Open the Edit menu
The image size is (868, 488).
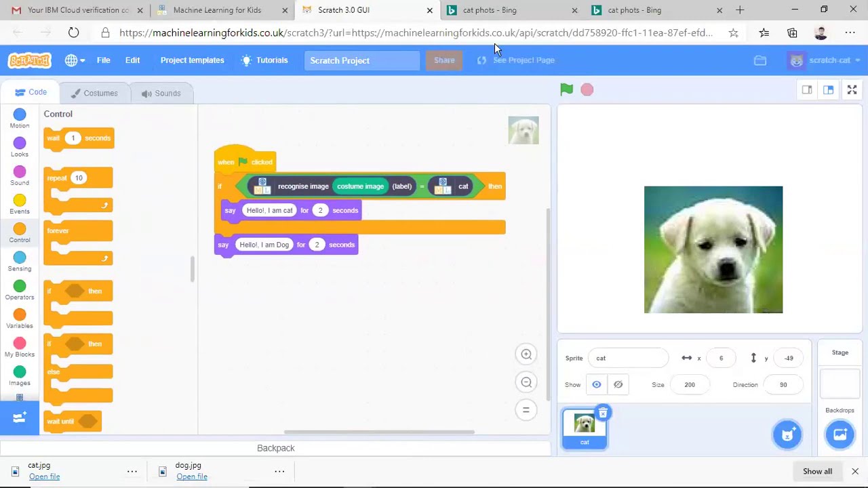pos(132,60)
